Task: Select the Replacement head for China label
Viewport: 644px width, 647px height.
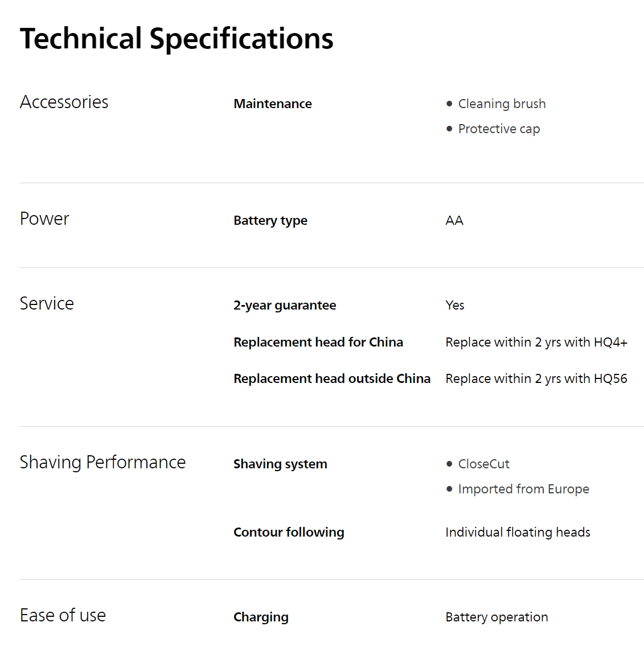Action: pyautogui.click(x=318, y=342)
